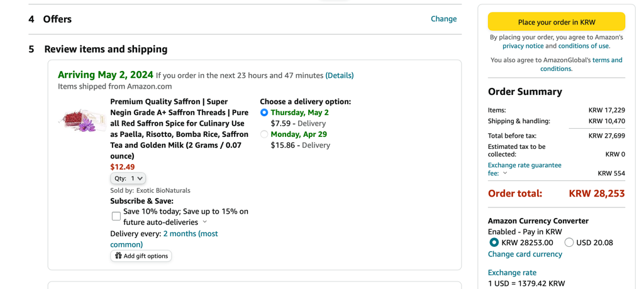Screen dimensions: 644x289
Task: Open the Exchange rate link
Action: click(512, 273)
